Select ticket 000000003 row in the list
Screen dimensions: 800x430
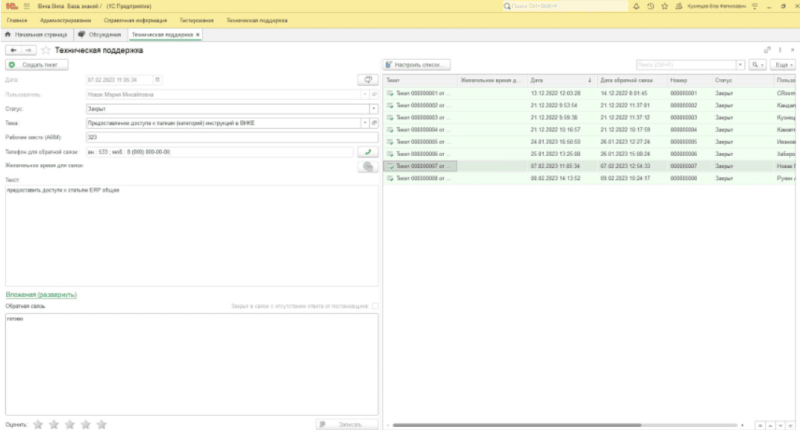click(420, 118)
